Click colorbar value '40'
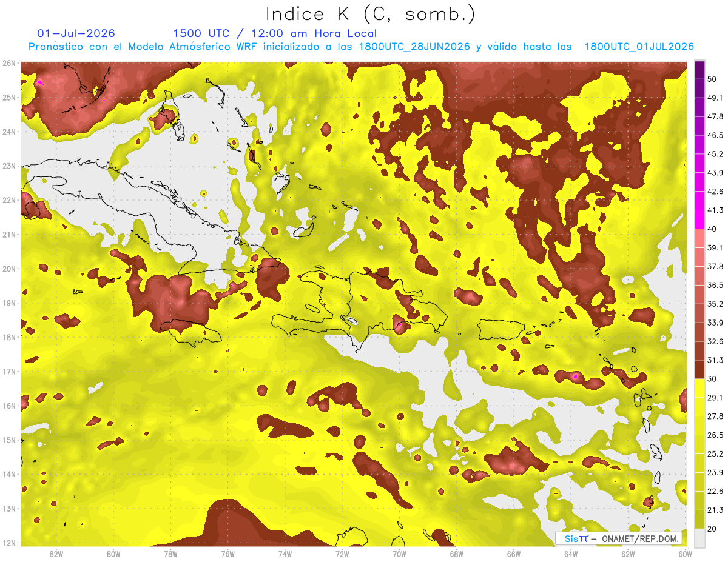This screenshot has height=562, width=728. 713,229
